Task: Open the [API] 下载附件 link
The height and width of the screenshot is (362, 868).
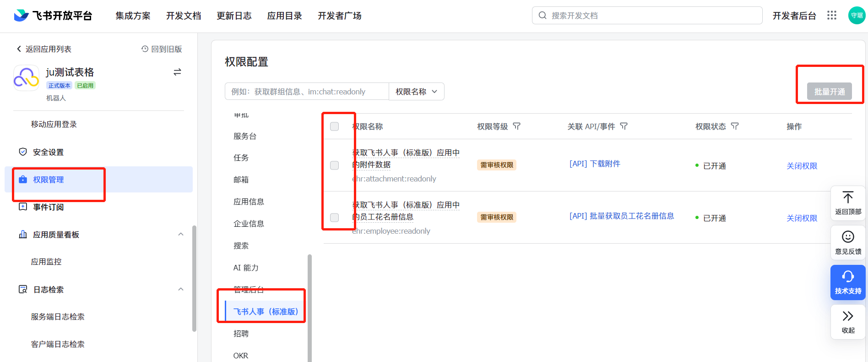Action: (x=595, y=164)
